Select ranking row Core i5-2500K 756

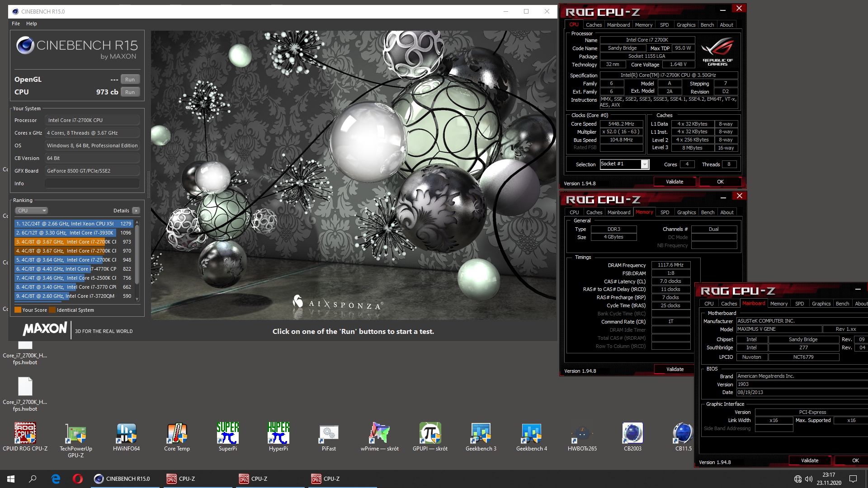(74, 278)
